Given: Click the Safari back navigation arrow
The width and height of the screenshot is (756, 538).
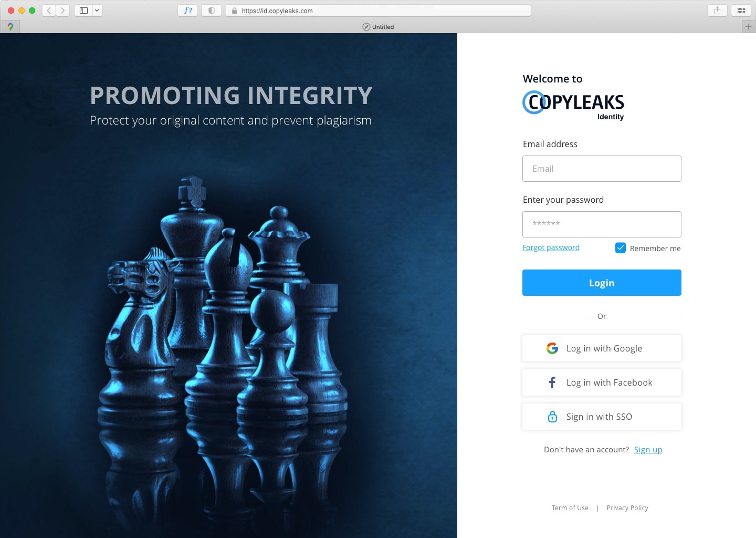Looking at the screenshot, I should [49, 11].
